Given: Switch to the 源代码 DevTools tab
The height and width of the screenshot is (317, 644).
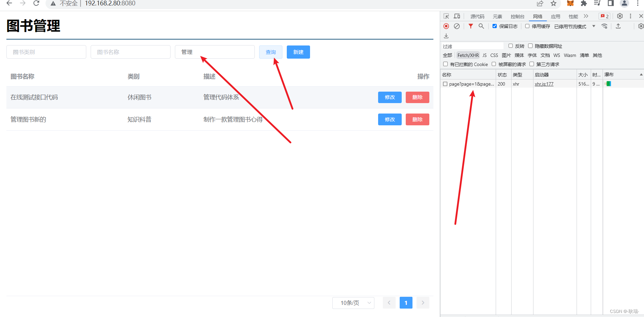Looking at the screenshot, I should [477, 17].
